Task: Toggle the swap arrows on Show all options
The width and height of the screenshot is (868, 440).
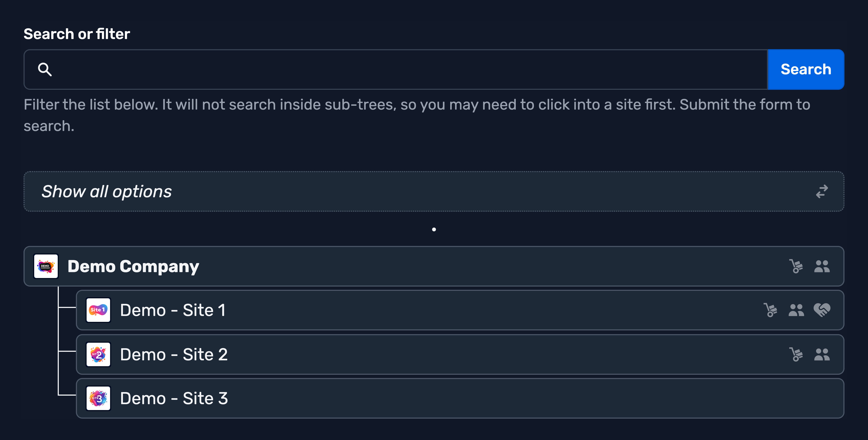Action: [x=822, y=192]
